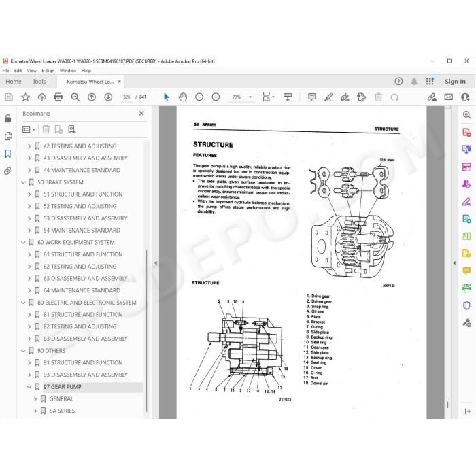Viewport: 476px width, 476px height.
Task: Open the zoom percentage dropdown
Action: (x=250, y=97)
